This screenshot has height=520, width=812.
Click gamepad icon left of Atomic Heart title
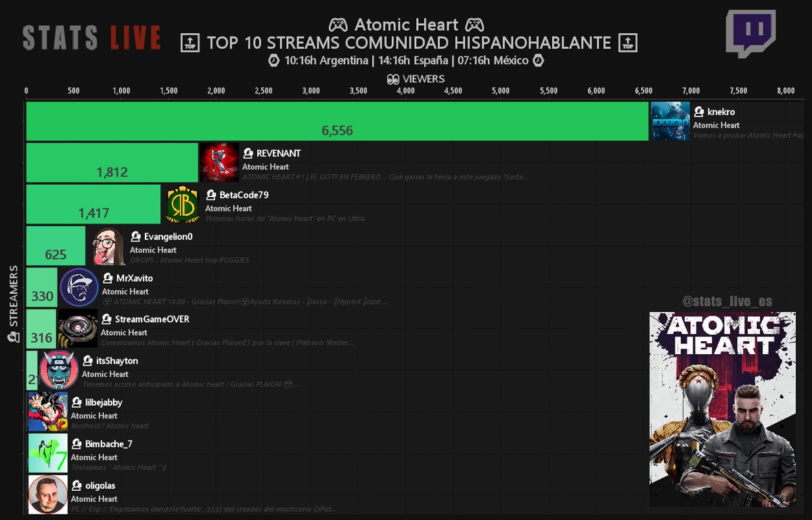tap(338, 25)
